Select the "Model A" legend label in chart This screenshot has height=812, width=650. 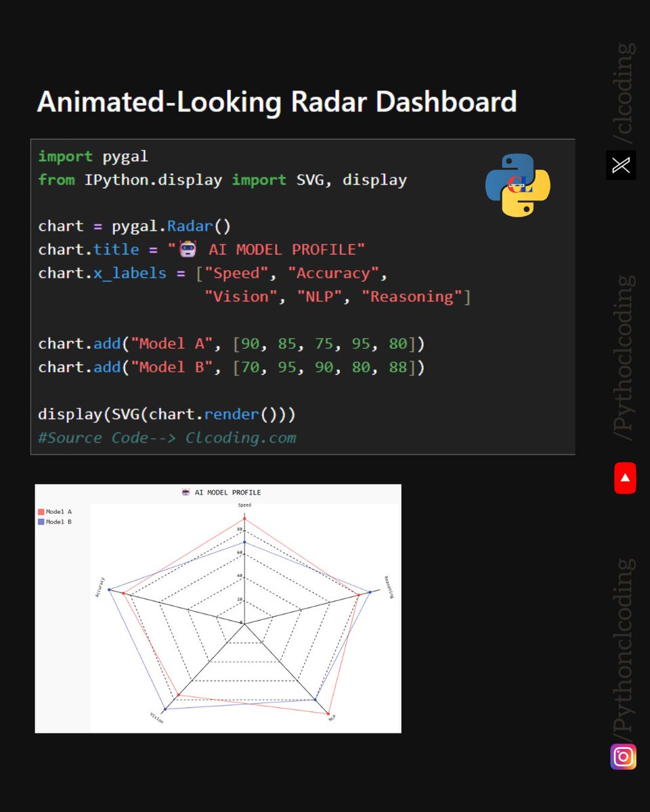pyautogui.click(x=59, y=512)
